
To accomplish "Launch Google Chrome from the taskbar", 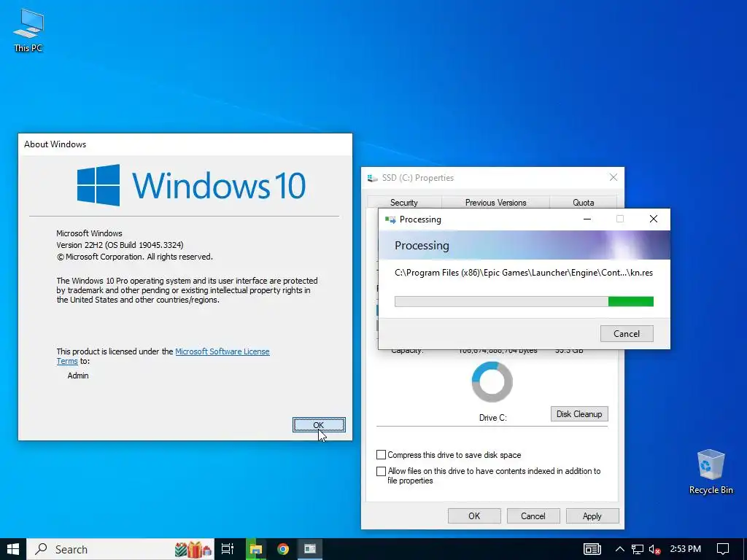I will click(x=283, y=549).
